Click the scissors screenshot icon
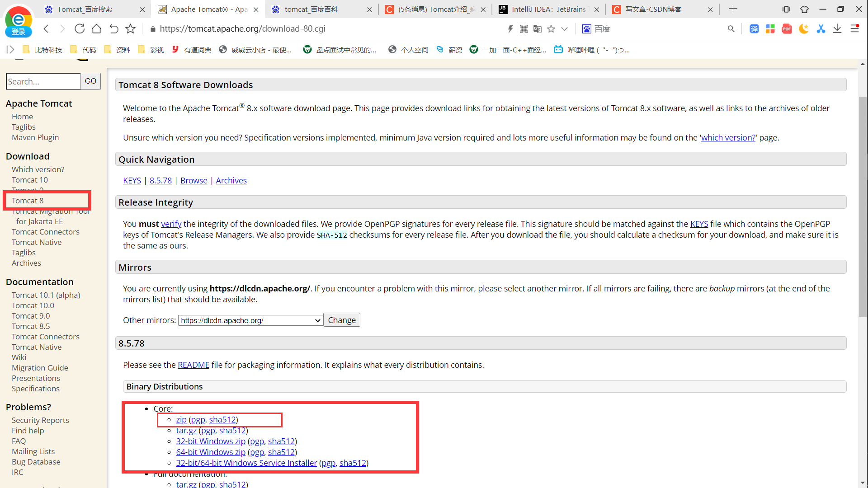 click(x=821, y=29)
